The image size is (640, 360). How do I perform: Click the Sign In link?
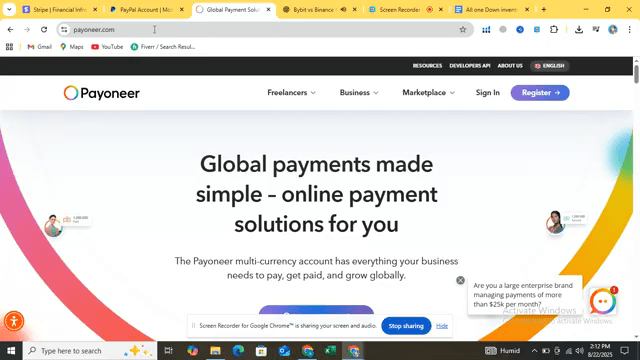click(x=487, y=93)
